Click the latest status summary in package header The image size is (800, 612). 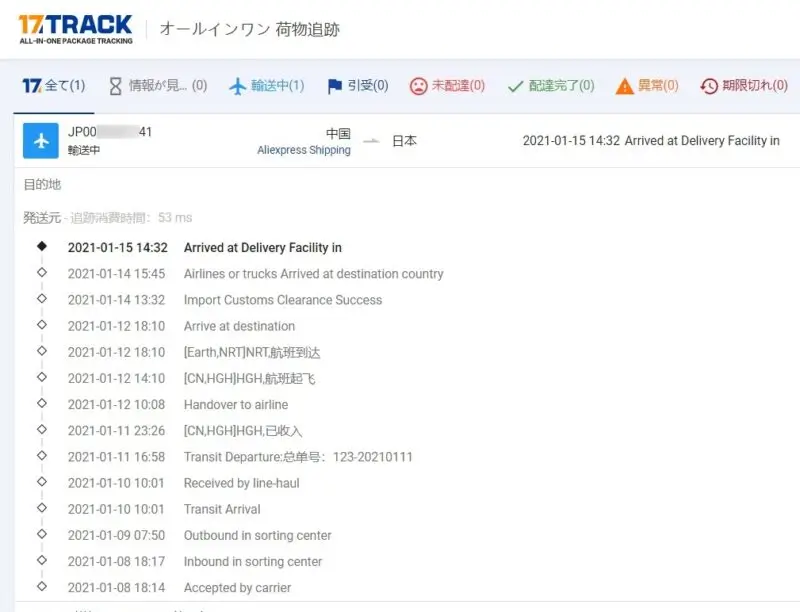click(x=651, y=141)
